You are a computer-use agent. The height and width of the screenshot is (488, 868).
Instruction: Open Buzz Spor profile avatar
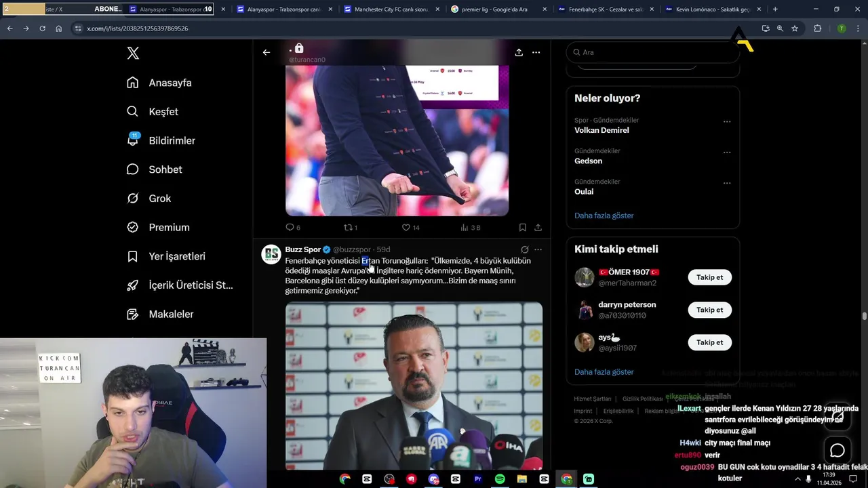(271, 254)
